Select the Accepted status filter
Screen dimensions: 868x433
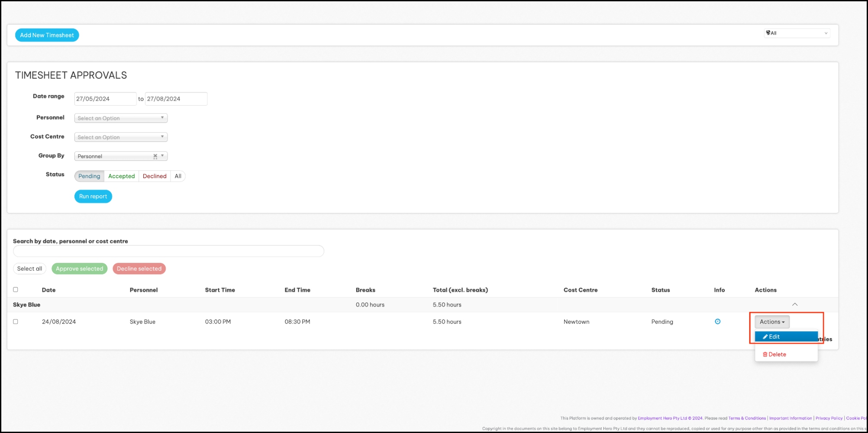click(x=121, y=176)
